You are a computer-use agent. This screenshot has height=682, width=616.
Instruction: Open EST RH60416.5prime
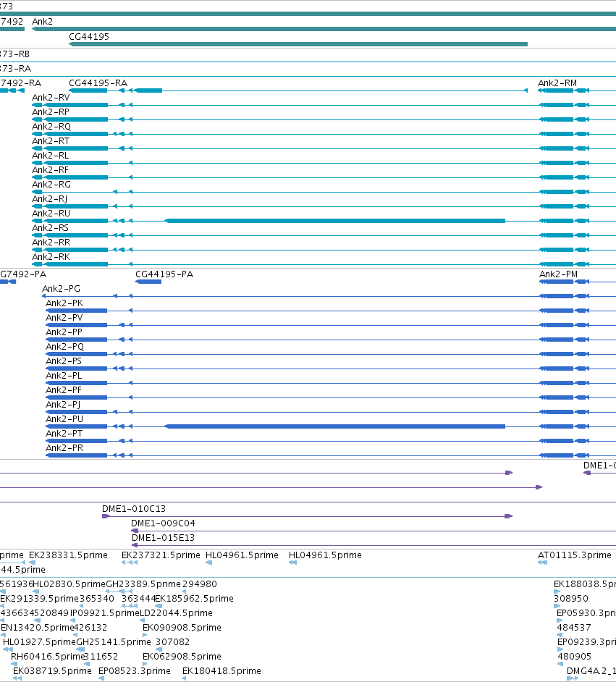pyautogui.click(x=48, y=657)
